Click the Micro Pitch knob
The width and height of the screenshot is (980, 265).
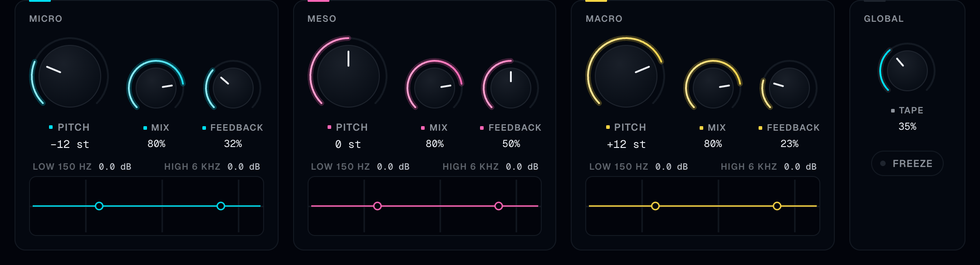[x=70, y=76]
